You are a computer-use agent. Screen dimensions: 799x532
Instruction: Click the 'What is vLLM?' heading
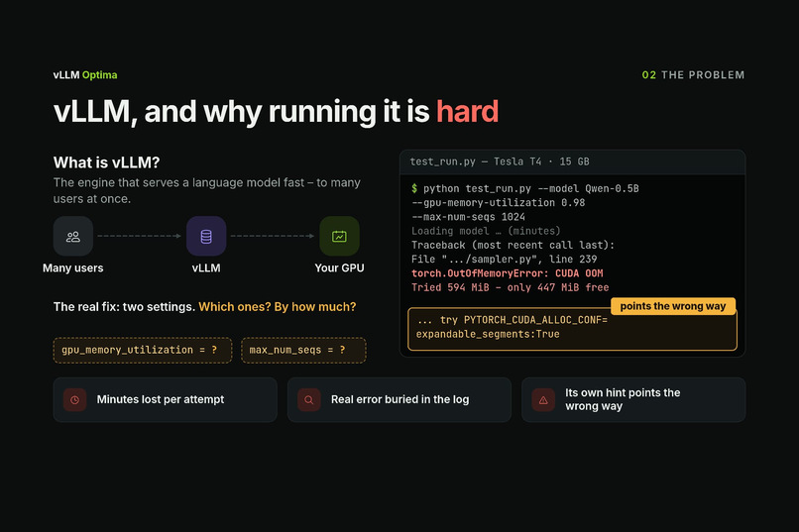click(x=106, y=162)
